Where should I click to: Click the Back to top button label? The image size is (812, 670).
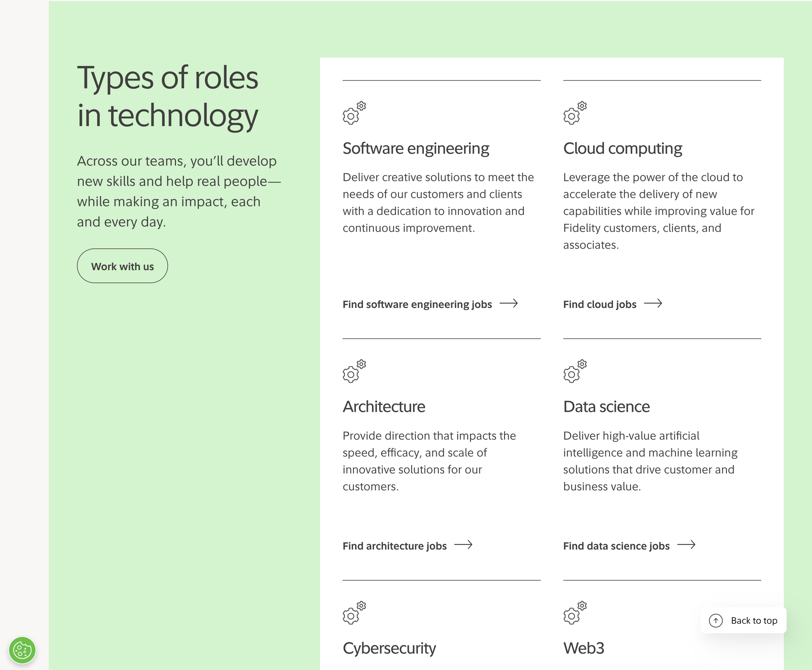click(754, 621)
